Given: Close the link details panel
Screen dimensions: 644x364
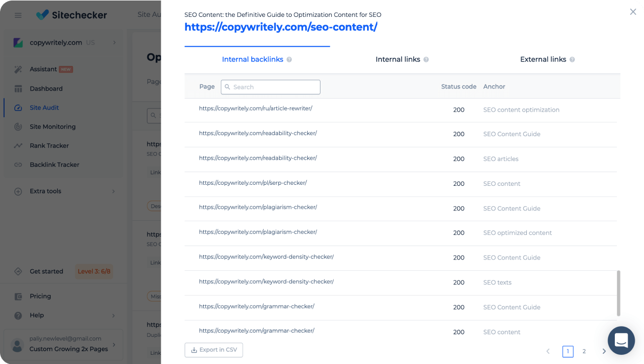Looking at the screenshot, I should click(633, 12).
